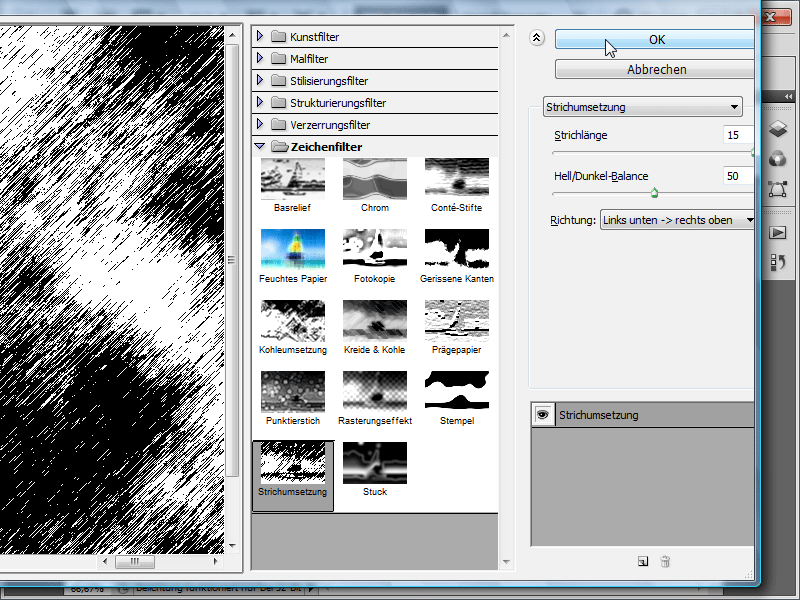Screen dimensions: 800x600
Task: Click the preview horizontal scrollbar left arrow
Action: point(105,561)
